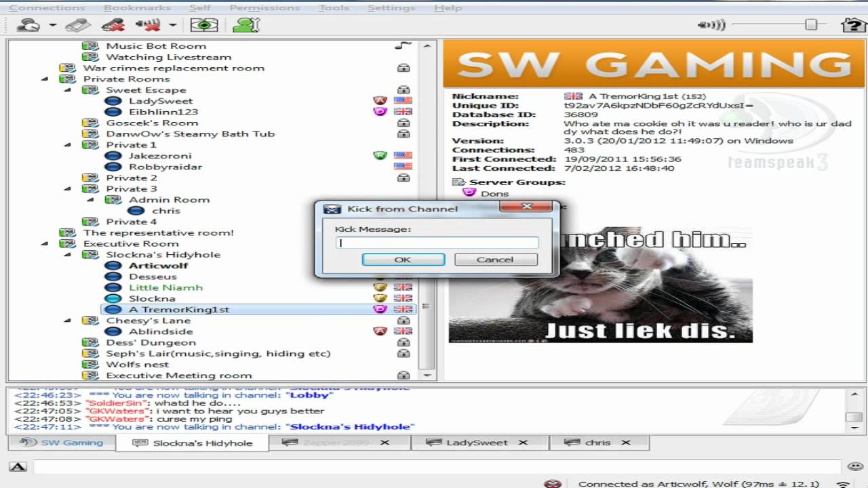Click the gold badge beside Little Niamh
This screenshot has height=488, width=868.
(x=380, y=287)
